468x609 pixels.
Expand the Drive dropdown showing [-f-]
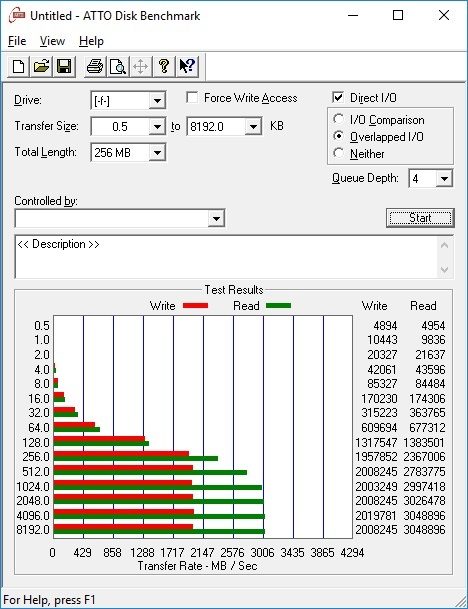coord(157,101)
